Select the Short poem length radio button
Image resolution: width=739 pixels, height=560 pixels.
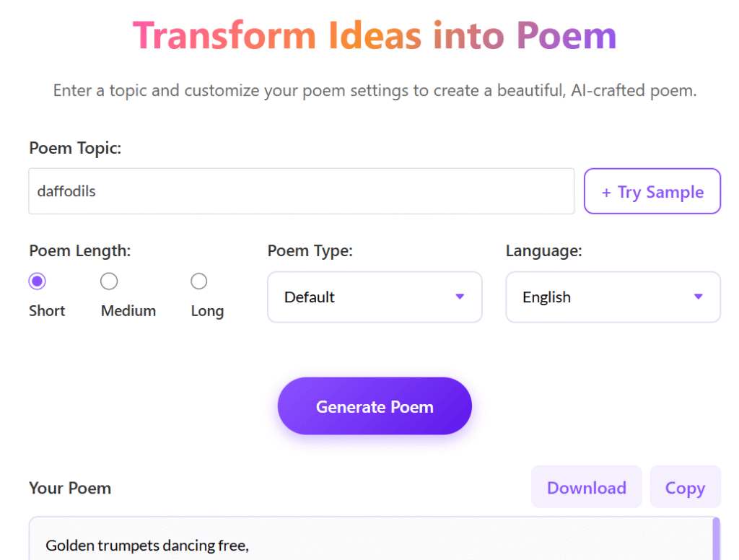[x=37, y=281]
